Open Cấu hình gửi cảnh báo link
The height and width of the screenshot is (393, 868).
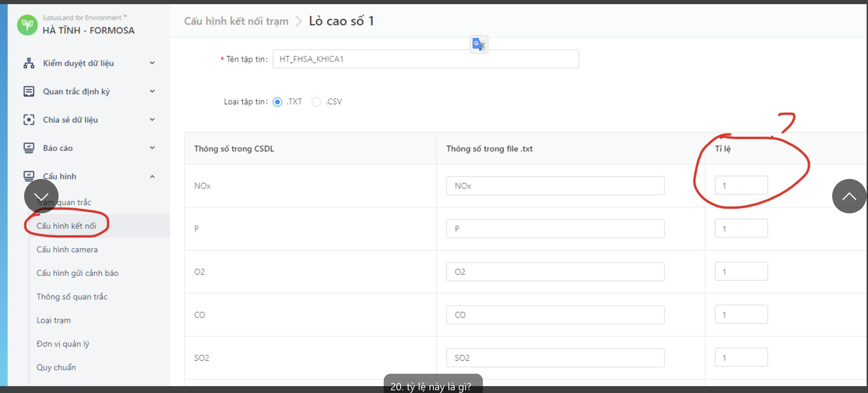(77, 273)
